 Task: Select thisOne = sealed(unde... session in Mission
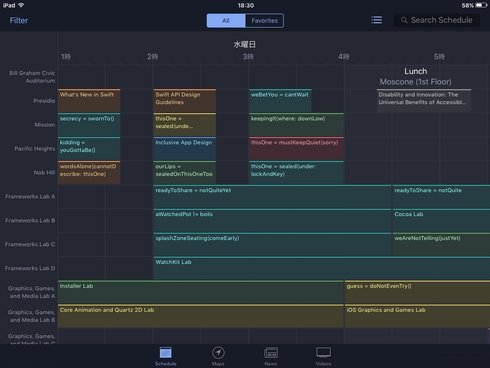(185, 124)
